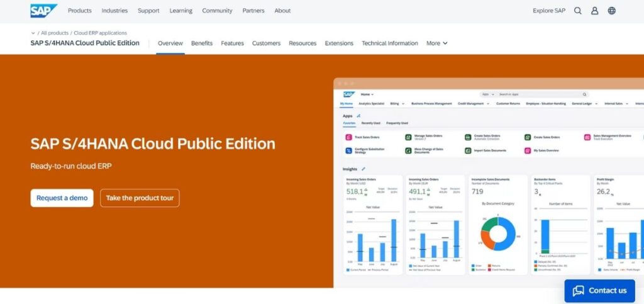The height and width of the screenshot is (304, 644).
Task: Open the Community menu
Action: (217, 11)
